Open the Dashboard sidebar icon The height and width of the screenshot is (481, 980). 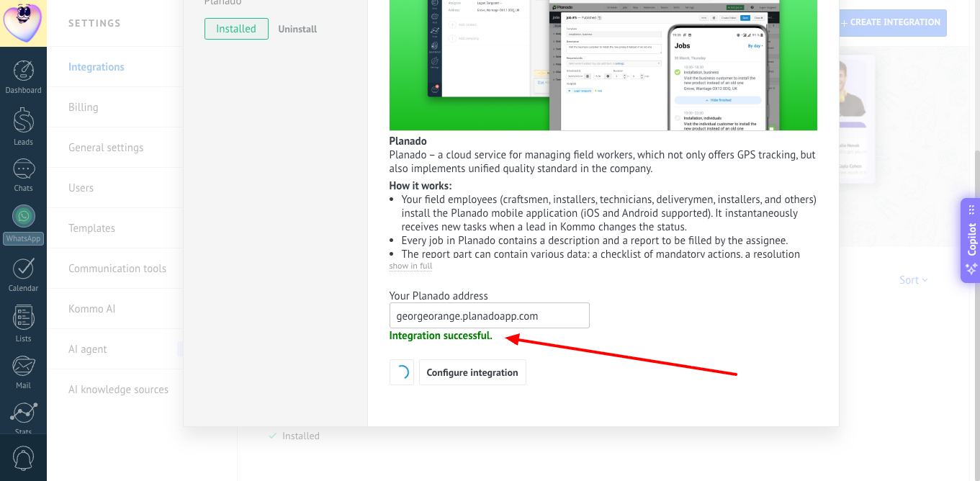coord(23,78)
